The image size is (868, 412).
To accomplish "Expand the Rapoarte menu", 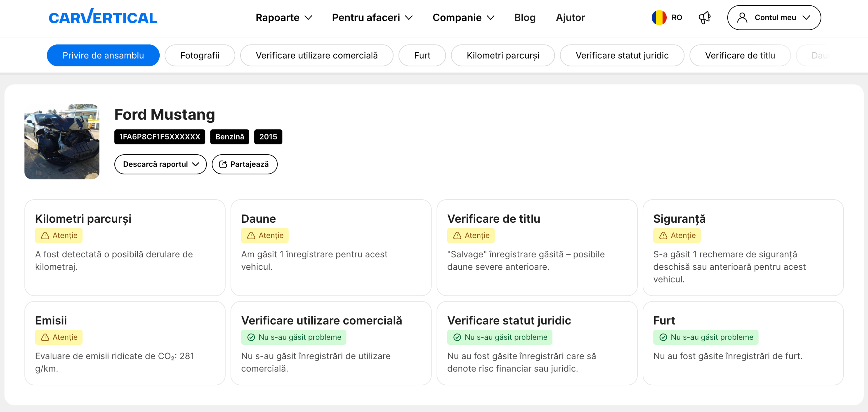I will click(283, 18).
